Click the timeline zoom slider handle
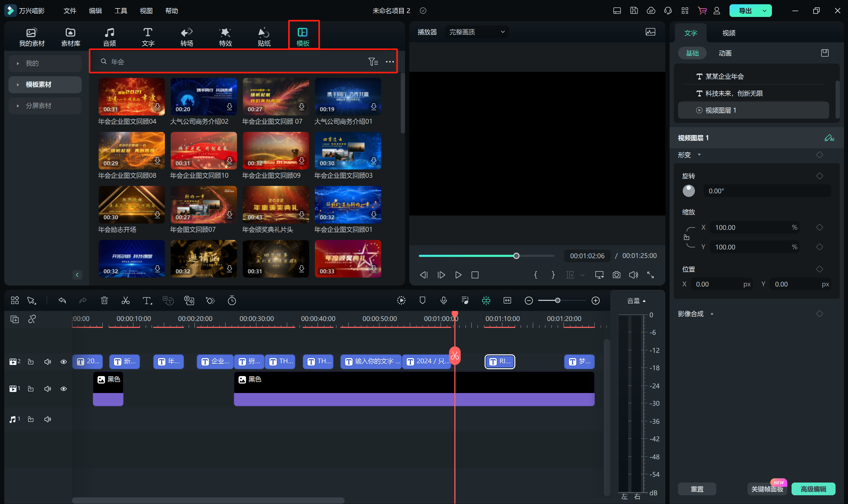848x504 pixels. tap(557, 301)
